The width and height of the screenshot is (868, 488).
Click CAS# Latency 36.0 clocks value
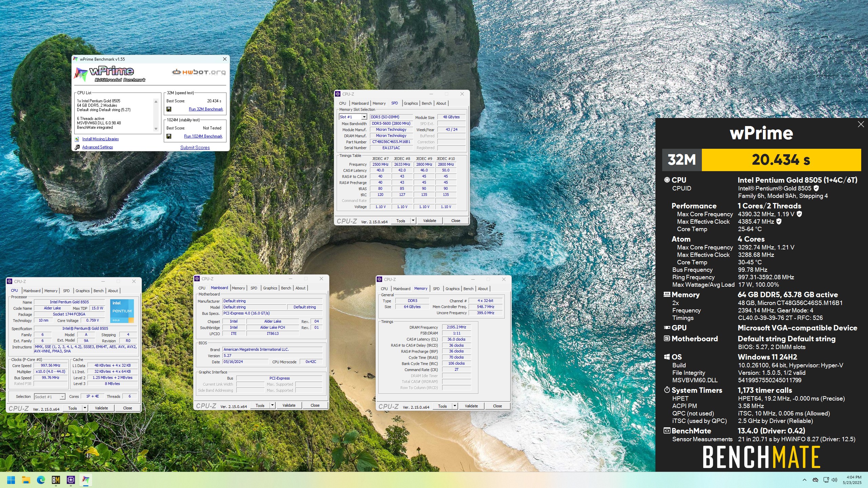pos(456,339)
